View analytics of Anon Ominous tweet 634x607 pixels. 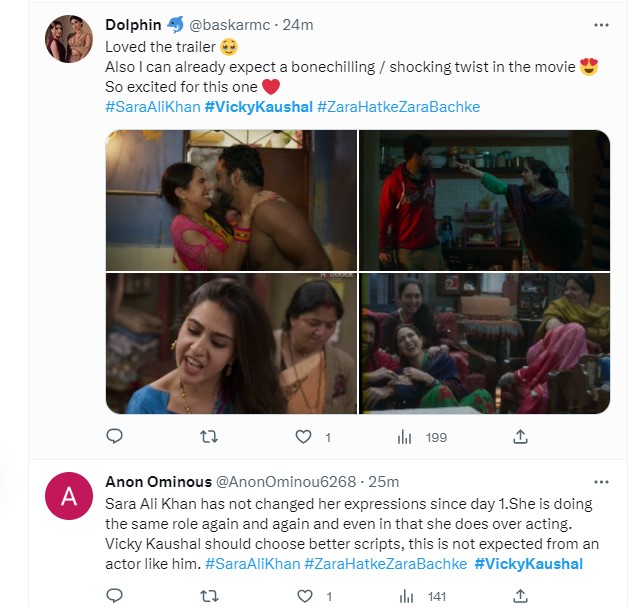pos(405,596)
